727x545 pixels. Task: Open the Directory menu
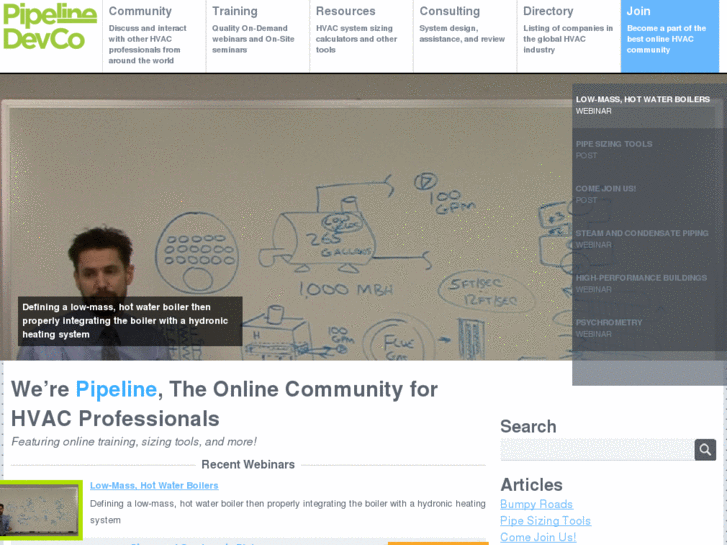tap(569, 36)
